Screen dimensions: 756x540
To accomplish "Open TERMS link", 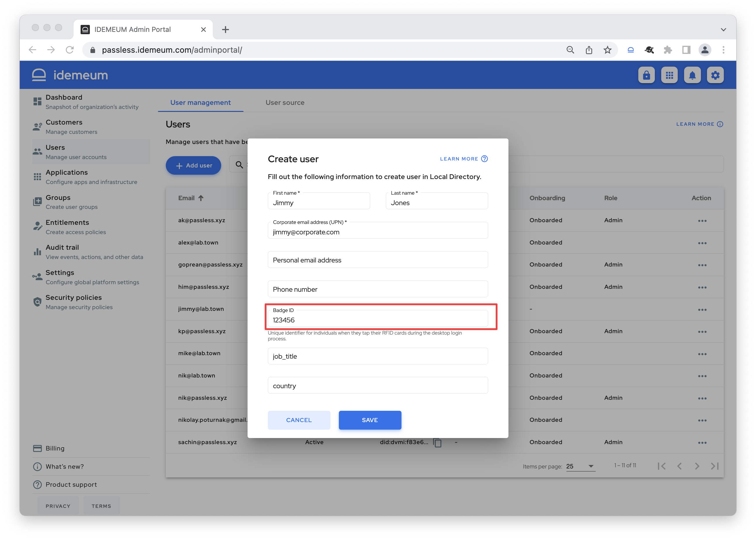I will tap(101, 506).
